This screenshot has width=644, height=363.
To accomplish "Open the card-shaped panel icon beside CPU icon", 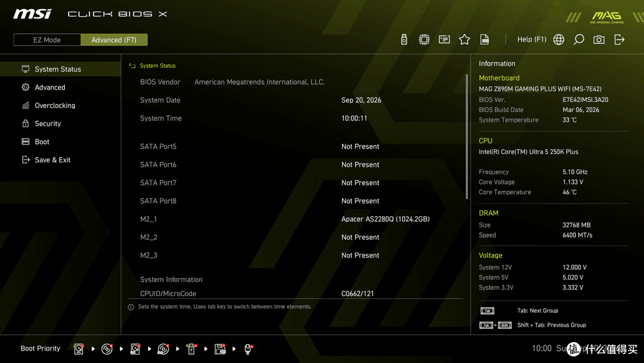I will pos(444,39).
